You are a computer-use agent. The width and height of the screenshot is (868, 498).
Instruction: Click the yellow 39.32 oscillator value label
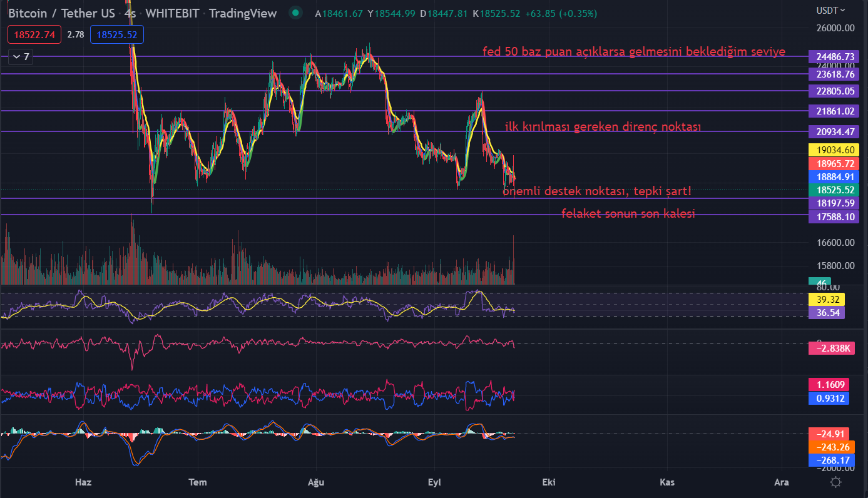point(827,299)
